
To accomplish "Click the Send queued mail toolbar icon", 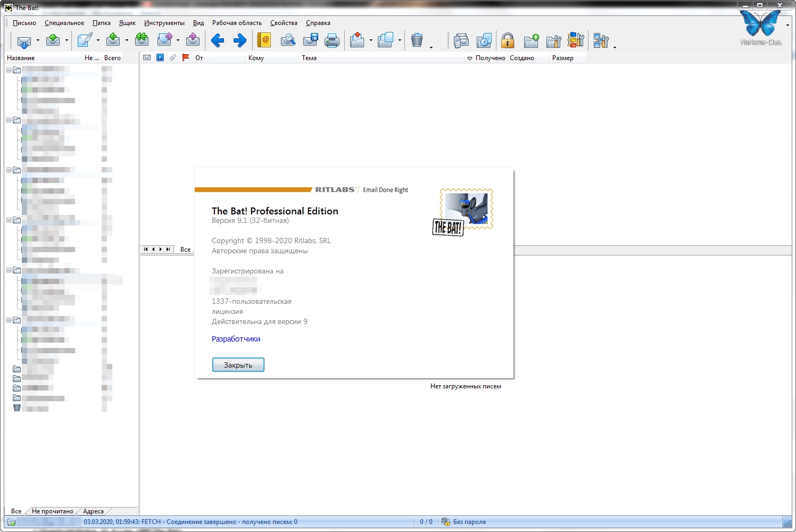I will click(53, 40).
